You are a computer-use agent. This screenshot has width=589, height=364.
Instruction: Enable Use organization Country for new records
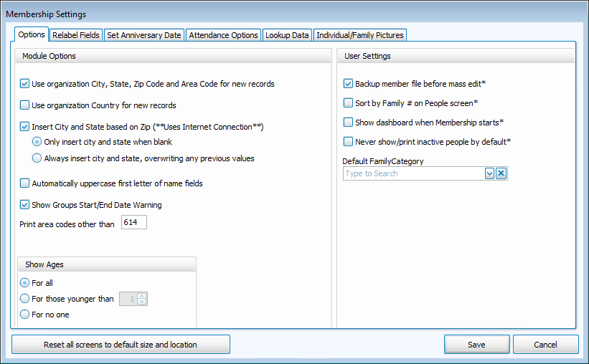point(25,105)
